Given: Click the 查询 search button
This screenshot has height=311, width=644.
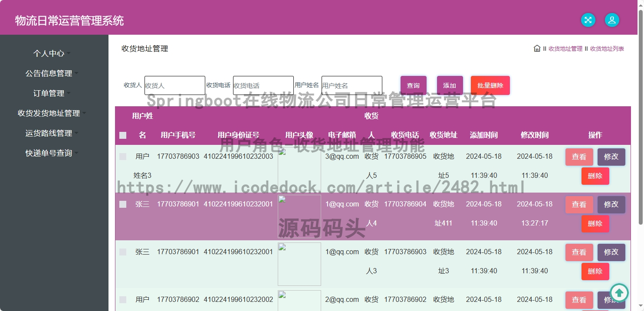Looking at the screenshot, I should (414, 85).
